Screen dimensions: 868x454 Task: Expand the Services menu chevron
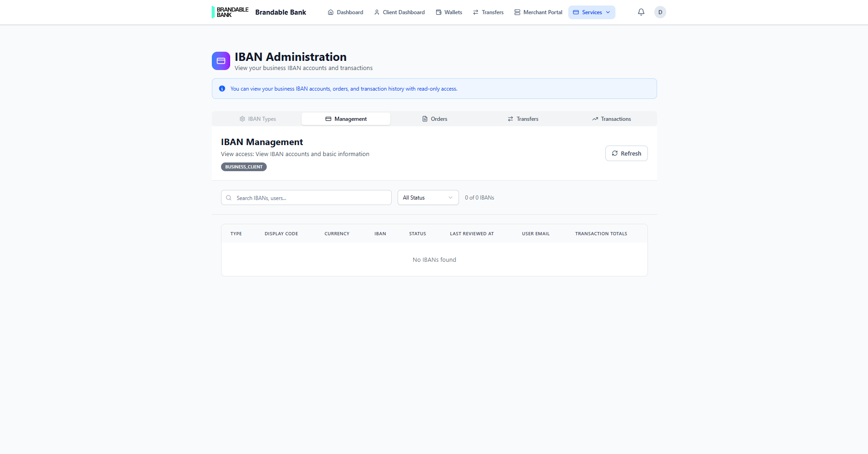tap(607, 12)
